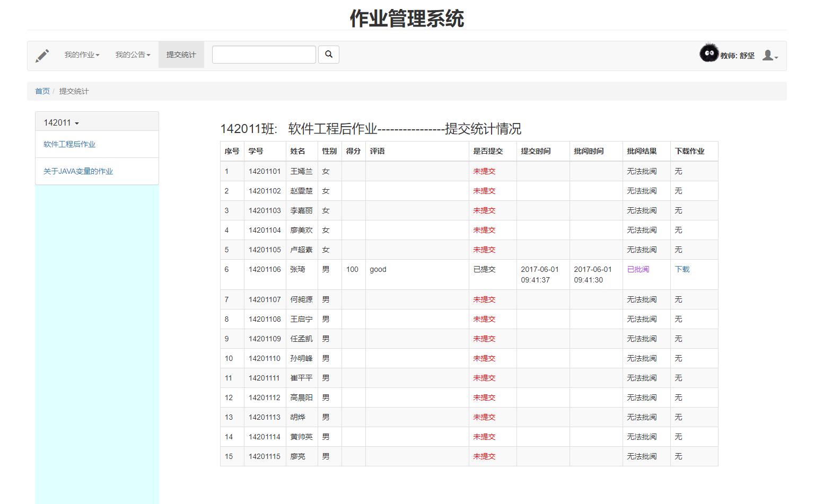Click the pencil logo icon in navbar
Image resolution: width=832 pixels, height=504 pixels.
42,55
